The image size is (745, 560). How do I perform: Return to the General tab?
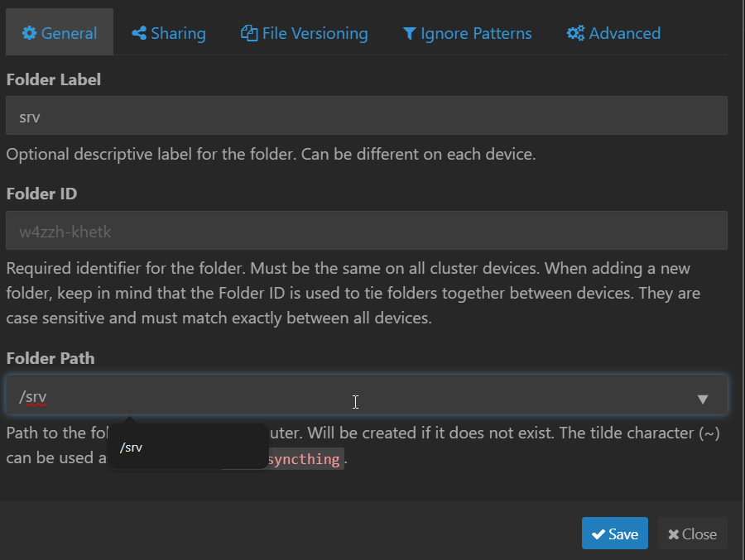(60, 33)
